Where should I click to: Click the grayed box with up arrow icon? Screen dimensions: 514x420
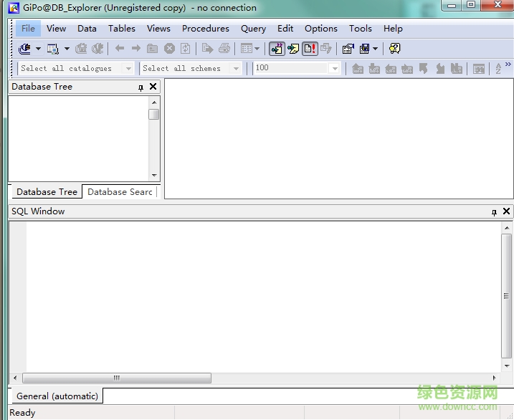[374, 69]
